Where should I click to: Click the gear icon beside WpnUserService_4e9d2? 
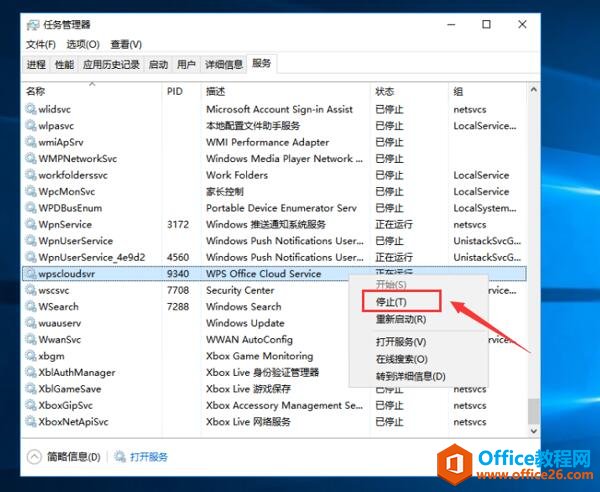(x=31, y=257)
